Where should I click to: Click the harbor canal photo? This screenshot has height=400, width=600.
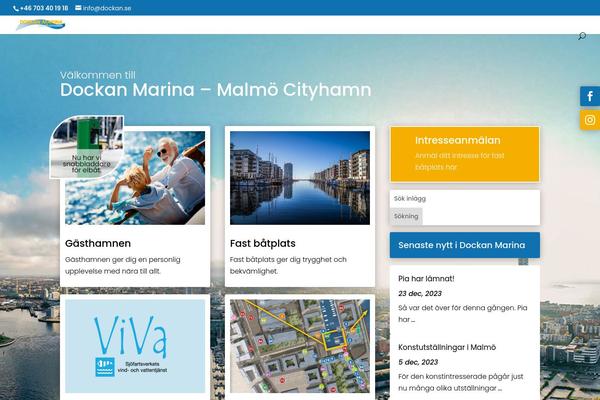300,178
